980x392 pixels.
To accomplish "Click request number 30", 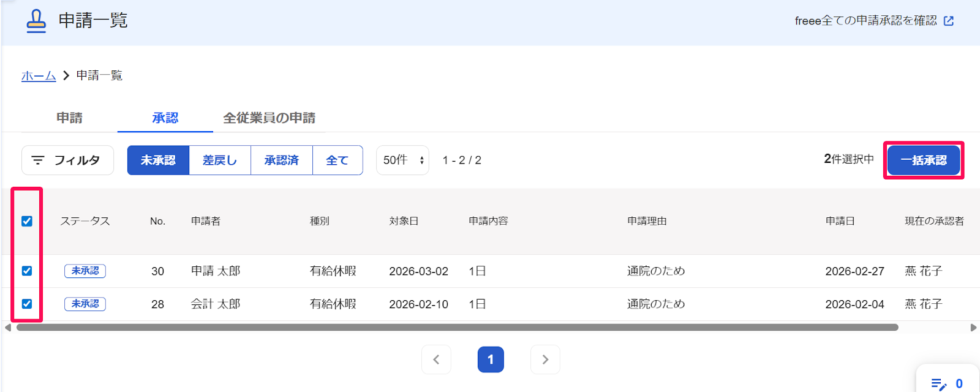I will 158,271.
